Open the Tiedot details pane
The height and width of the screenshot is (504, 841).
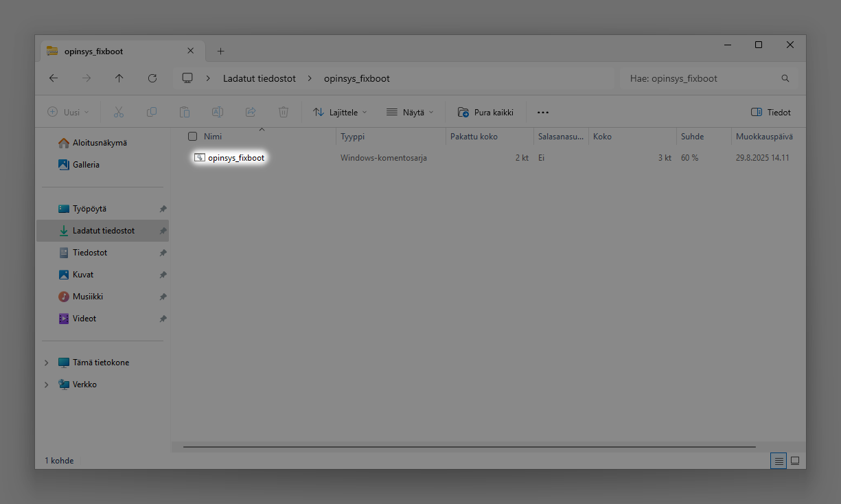pos(771,112)
